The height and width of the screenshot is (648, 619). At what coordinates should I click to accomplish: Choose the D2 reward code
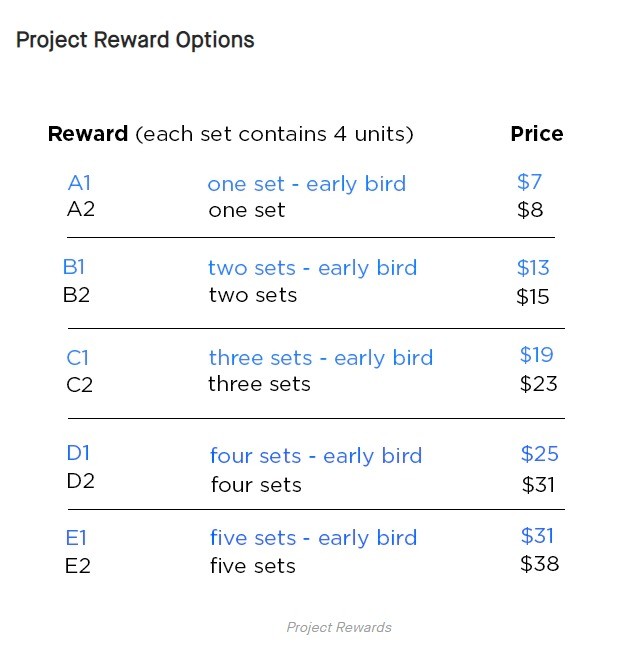80,482
